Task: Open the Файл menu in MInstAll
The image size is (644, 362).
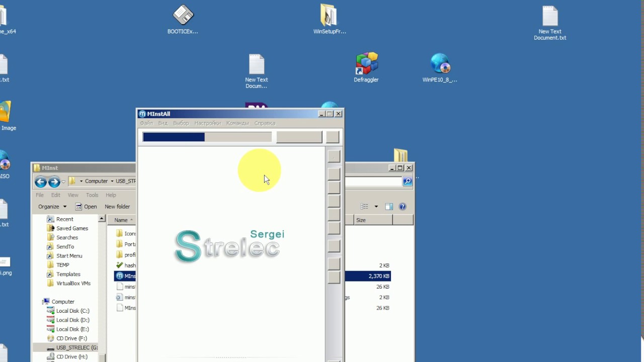Action: (x=146, y=123)
